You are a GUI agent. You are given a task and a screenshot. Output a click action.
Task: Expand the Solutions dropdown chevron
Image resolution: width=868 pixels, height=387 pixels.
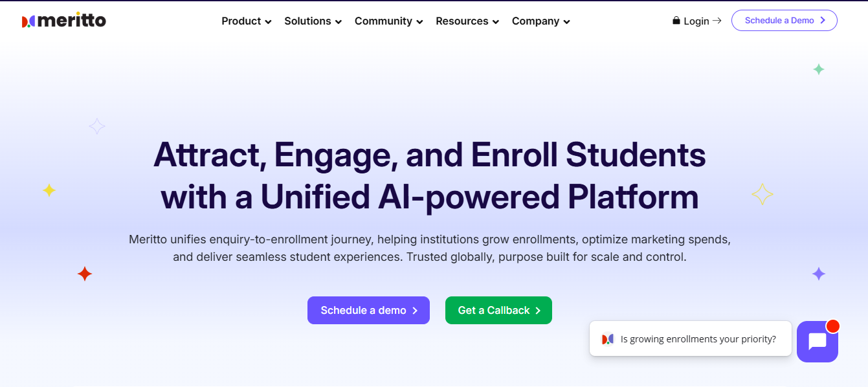(x=338, y=22)
